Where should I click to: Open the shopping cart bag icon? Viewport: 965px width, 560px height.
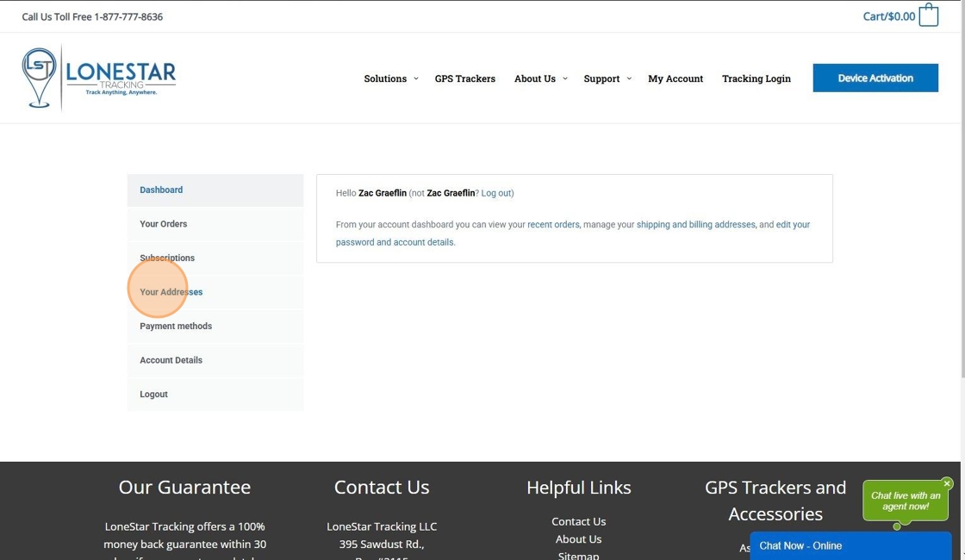click(928, 16)
